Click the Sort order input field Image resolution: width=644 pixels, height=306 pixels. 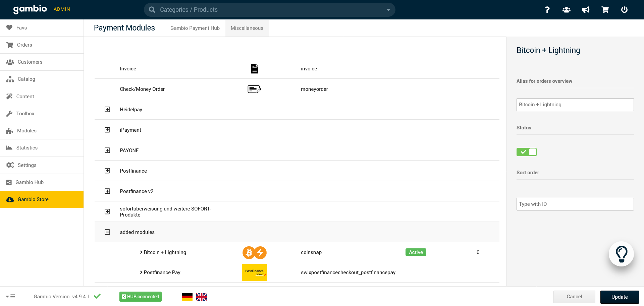[575, 204]
